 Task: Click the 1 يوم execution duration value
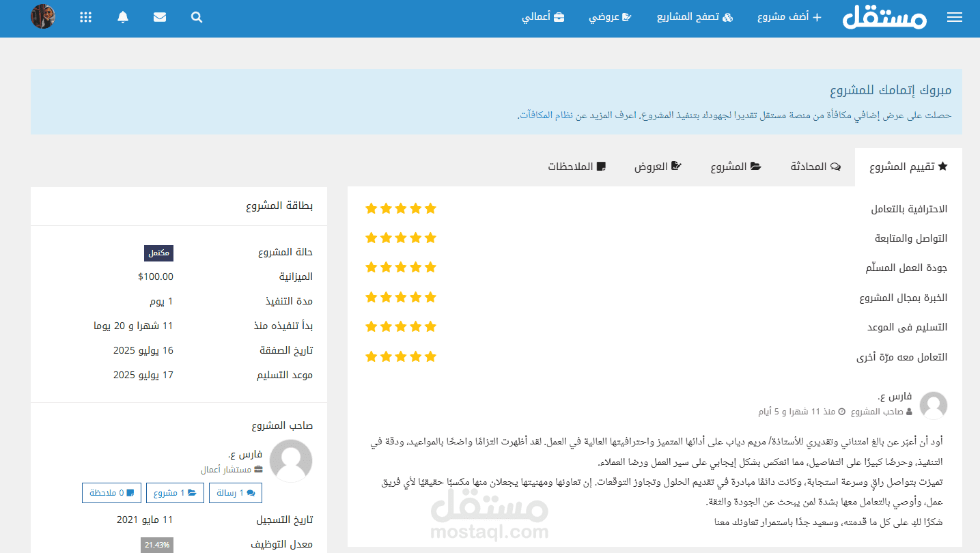pyautogui.click(x=161, y=301)
